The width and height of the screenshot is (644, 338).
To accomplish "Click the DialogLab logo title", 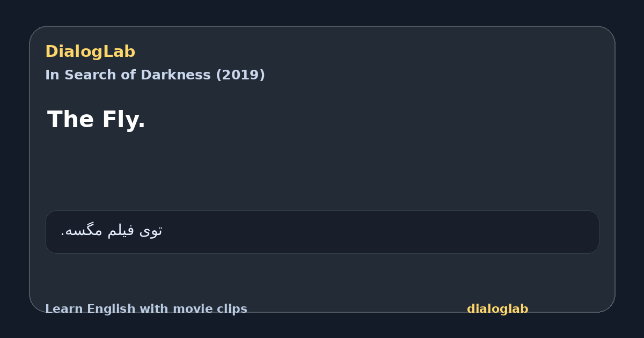I will click(x=90, y=52).
